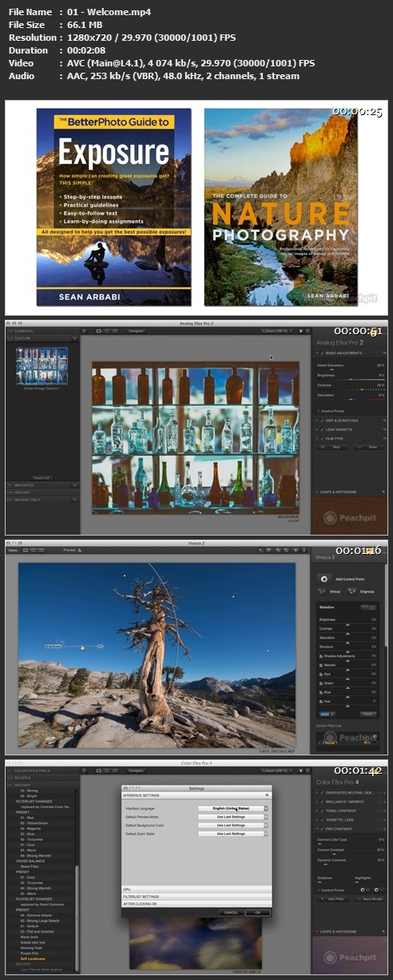Select the Vintage Camera preset thumbnail
The height and width of the screenshot is (980, 393).
42,366
